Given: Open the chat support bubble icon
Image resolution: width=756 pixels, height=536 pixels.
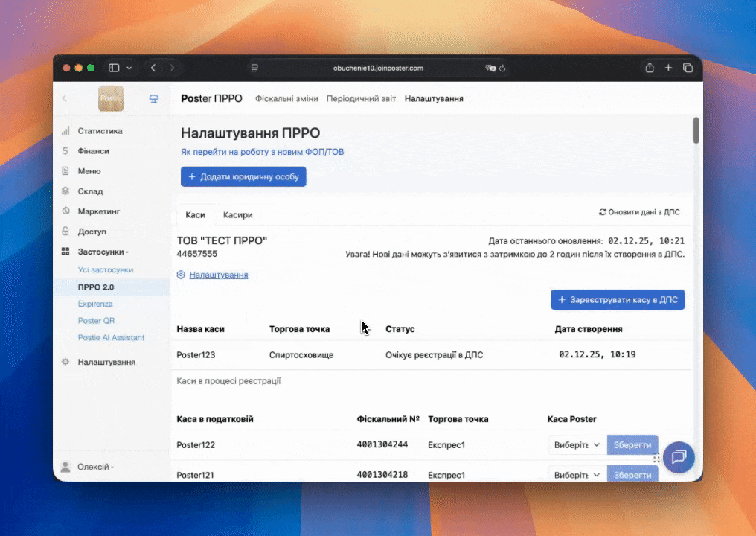Looking at the screenshot, I should click(x=678, y=457).
